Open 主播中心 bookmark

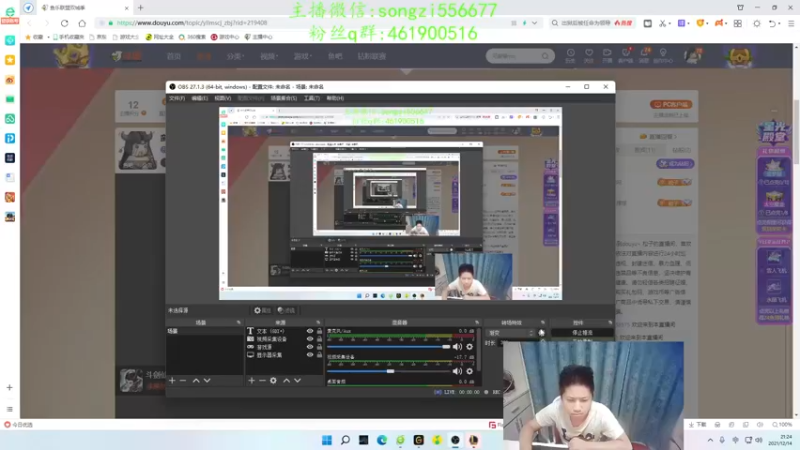click(258, 37)
